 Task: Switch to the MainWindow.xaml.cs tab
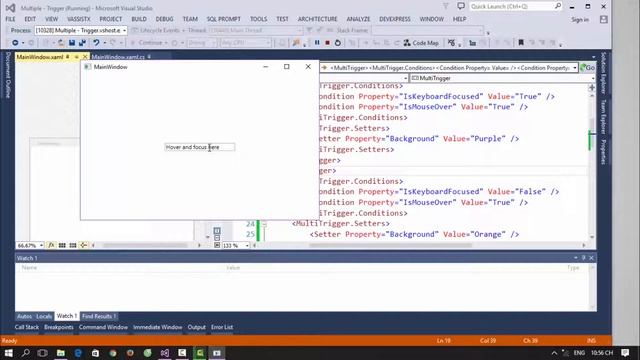click(118, 57)
